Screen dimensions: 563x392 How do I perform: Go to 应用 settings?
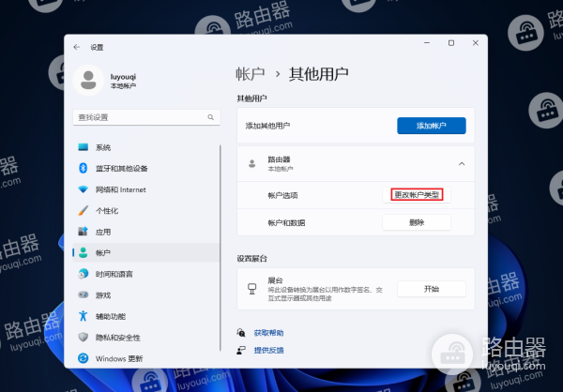point(146,232)
